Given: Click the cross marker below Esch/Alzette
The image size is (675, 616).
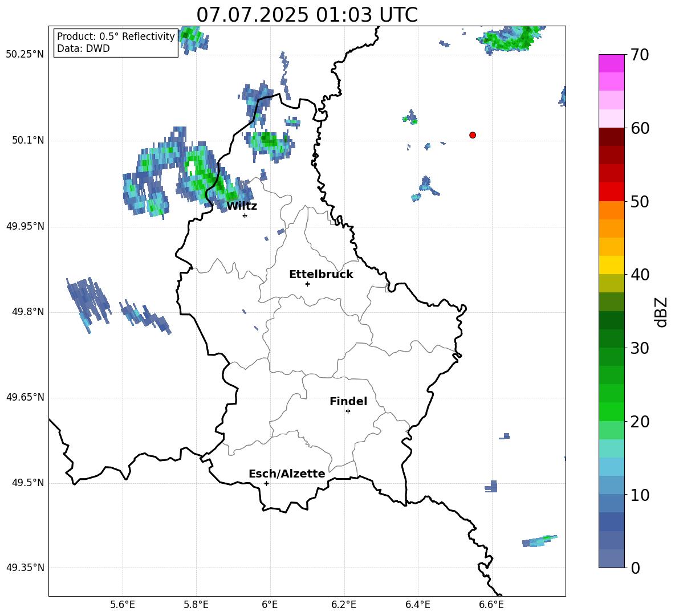Looking at the screenshot, I should coord(266,483).
